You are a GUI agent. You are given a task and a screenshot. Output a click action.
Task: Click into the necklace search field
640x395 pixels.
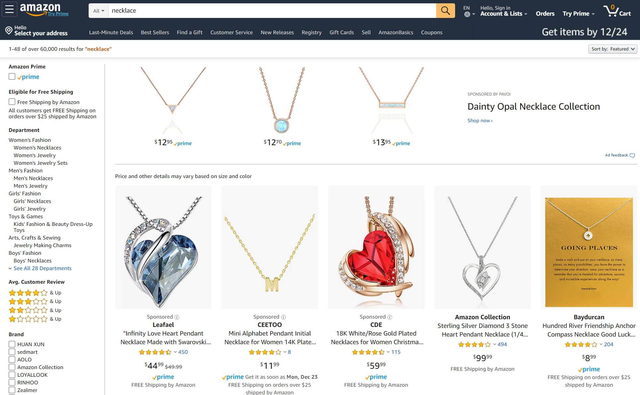(x=272, y=11)
